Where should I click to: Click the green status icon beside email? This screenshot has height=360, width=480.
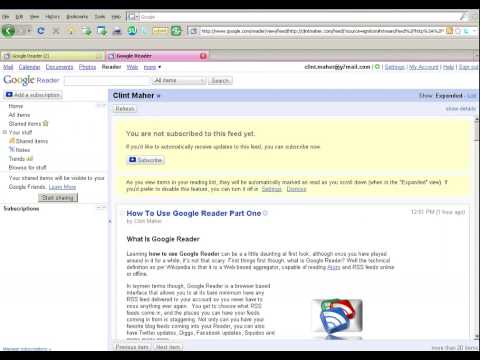377,67
